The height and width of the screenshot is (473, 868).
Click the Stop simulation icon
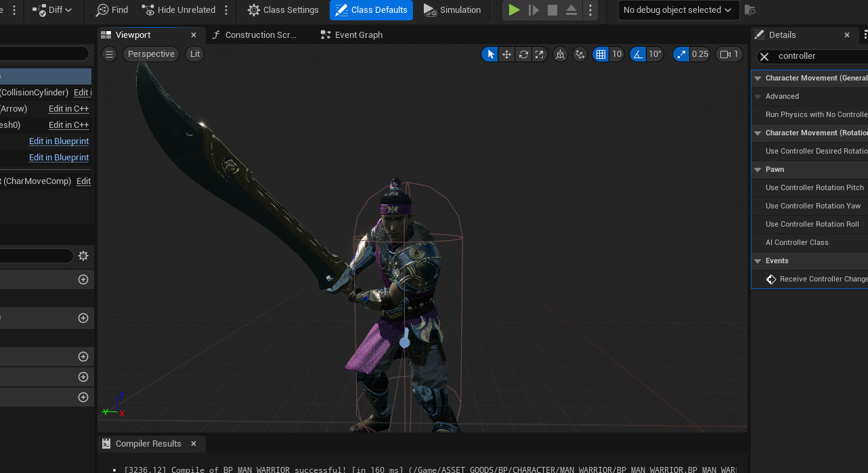(x=552, y=10)
